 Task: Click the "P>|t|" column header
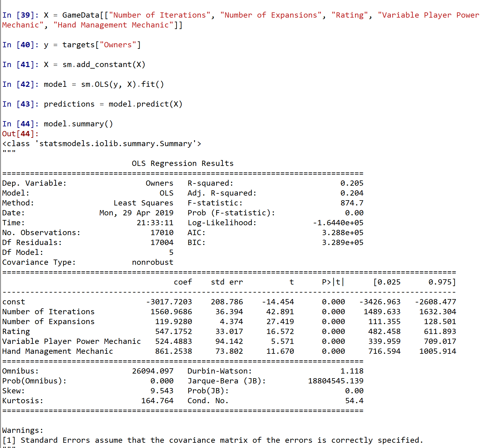click(x=333, y=282)
